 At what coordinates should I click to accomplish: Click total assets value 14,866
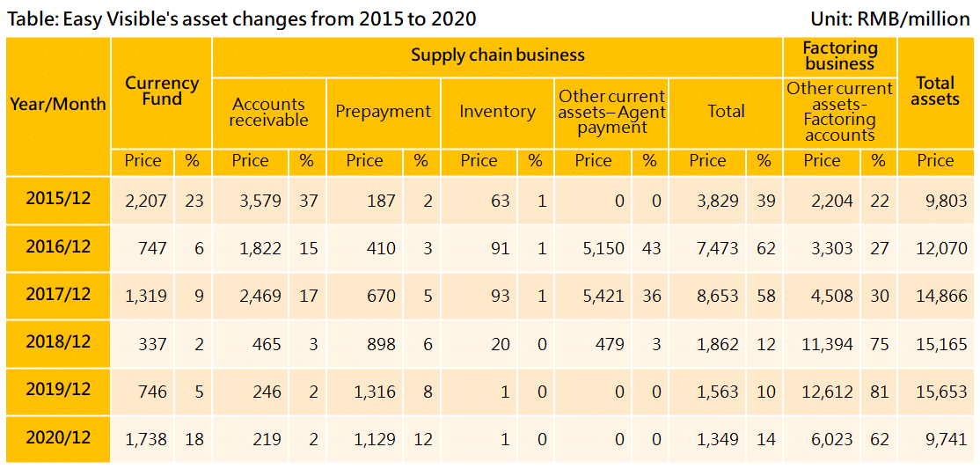(942, 297)
